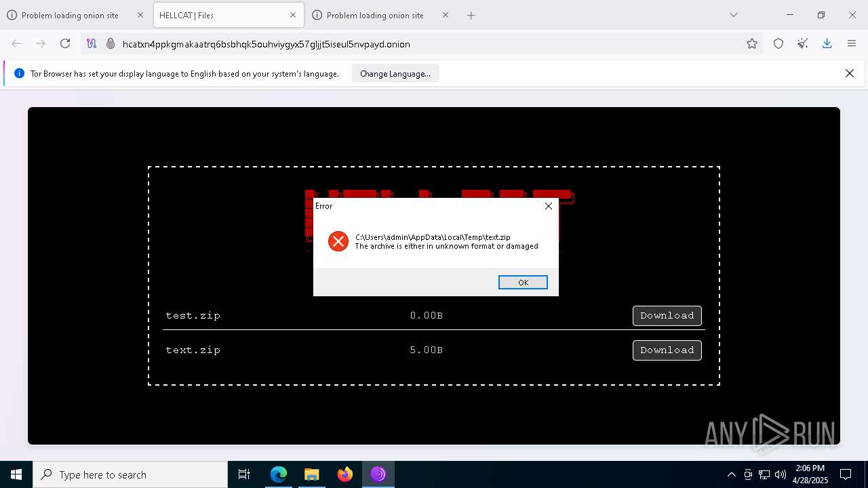Image resolution: width=868 pixels, height=488 pixels.
Task: Click the Change Language button
Action: tap(395, 74)
